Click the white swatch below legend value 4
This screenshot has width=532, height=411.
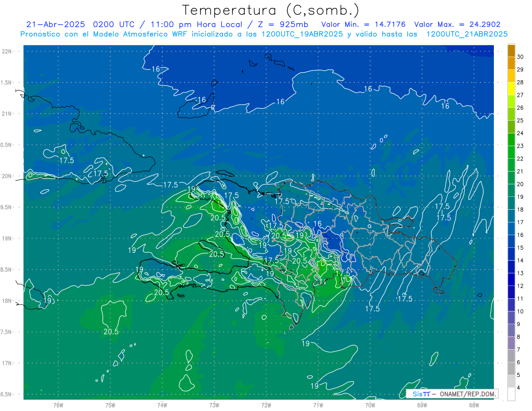click(511, 394)
